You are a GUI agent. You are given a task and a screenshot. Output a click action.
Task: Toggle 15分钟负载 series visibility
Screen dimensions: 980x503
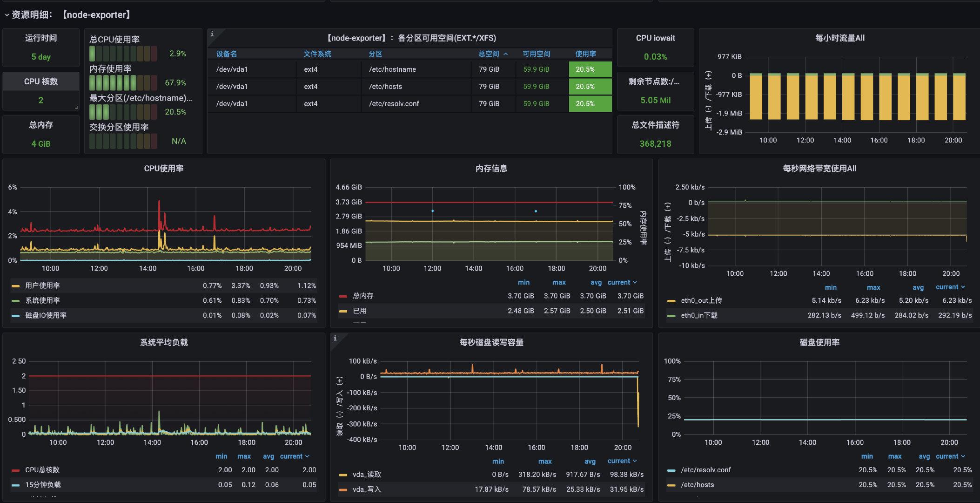pyautogui.click(x=43, y=485)
